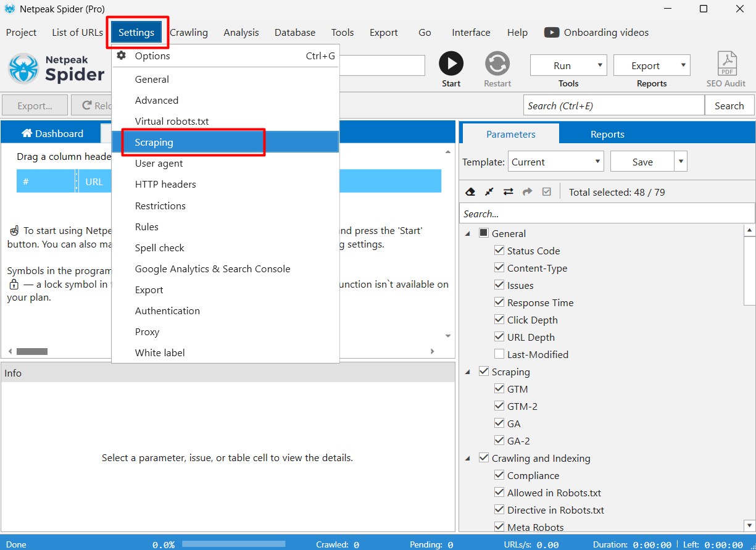Click the swap arrows icon in Parameters
Image resolution: width=756 pixels, height=550 pixels.
508,192
